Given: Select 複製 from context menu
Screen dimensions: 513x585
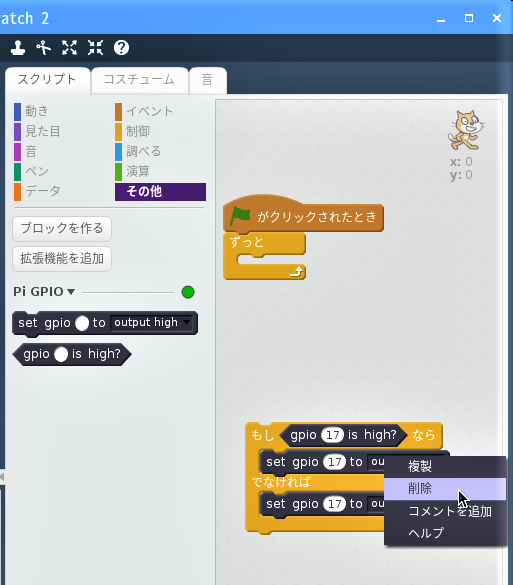Looking at the screenshot, I should pyautogui.click(x=445, y=466).
